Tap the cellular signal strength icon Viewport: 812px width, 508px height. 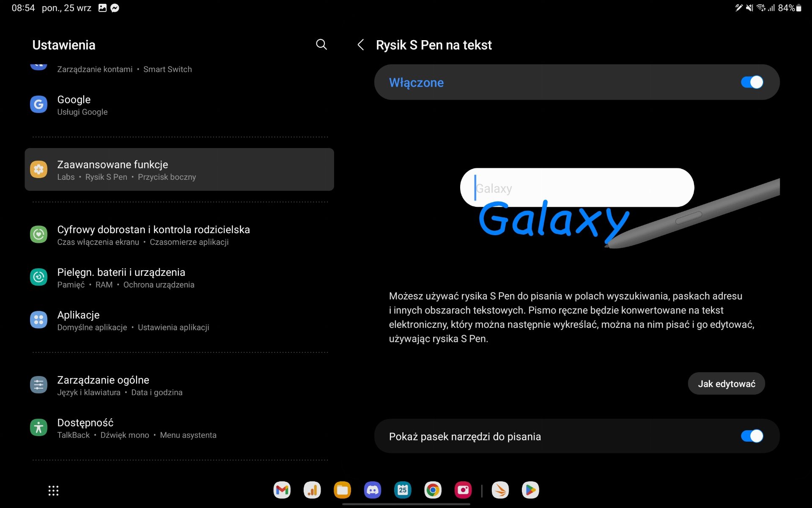click(771, 8)
